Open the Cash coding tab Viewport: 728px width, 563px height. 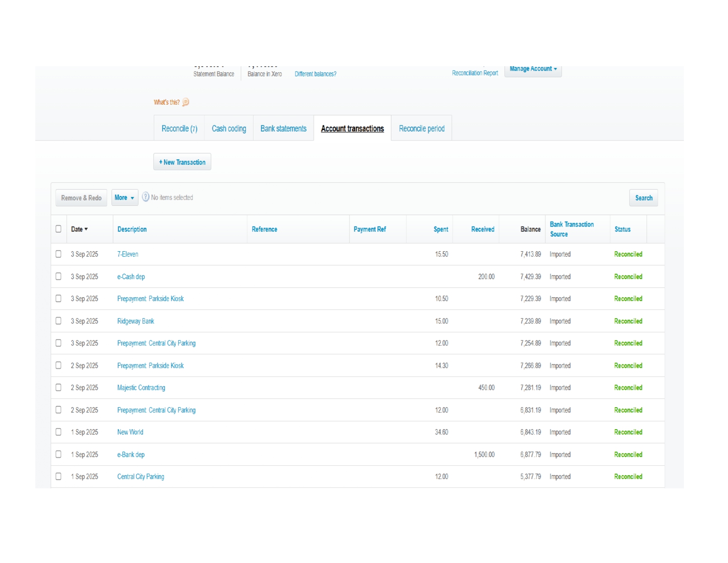click(x=229, y=128)
